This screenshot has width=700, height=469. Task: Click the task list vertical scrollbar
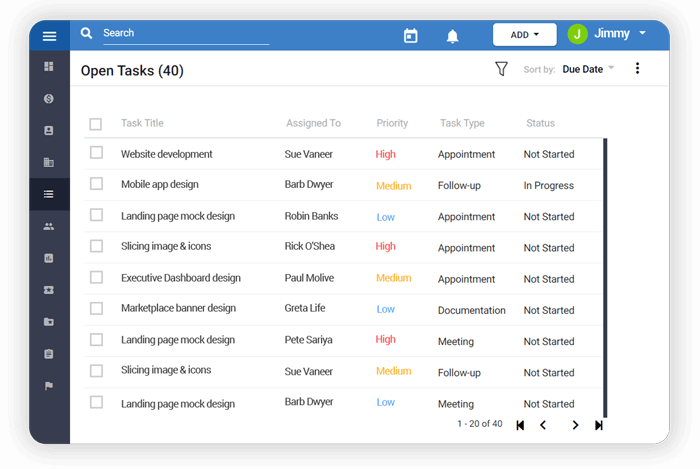point(605,278)
